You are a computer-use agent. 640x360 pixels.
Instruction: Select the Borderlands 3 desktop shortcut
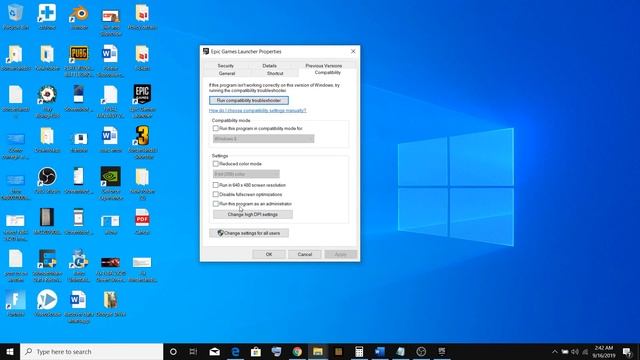pyautogui.click(x=142, y=142)
